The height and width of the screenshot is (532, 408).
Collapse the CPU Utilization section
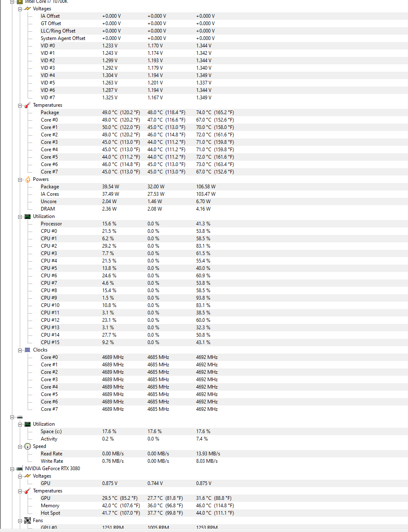coord(20,216)
